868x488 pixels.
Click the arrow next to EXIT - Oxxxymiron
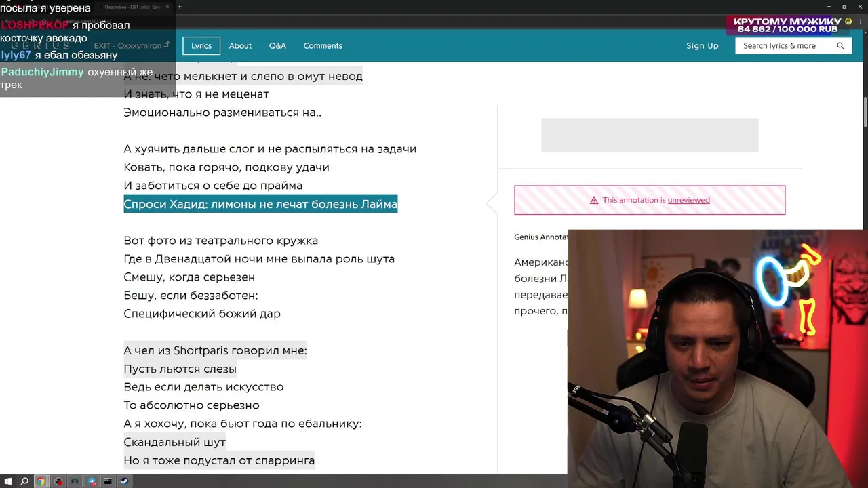[167, 45]
